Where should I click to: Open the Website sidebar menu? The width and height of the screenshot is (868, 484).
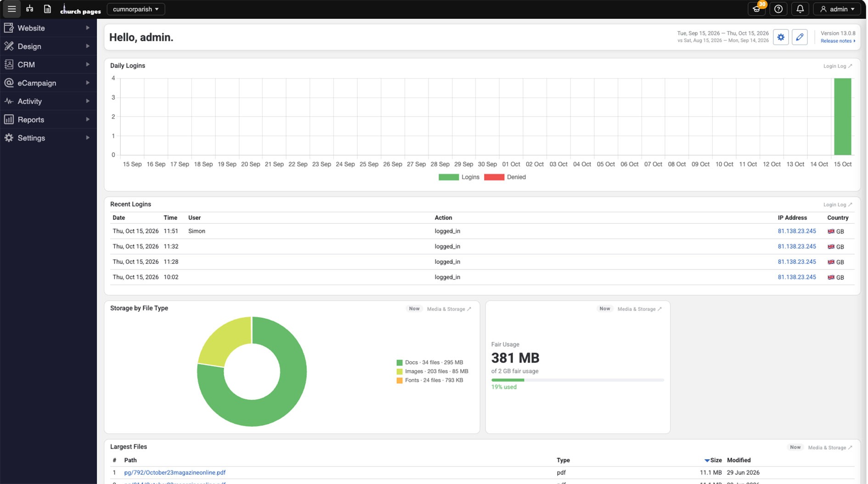click(48, 28)
